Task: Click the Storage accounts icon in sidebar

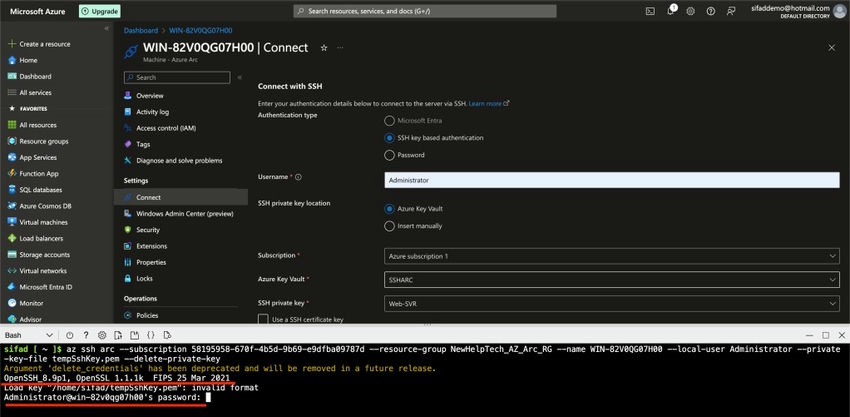Action: 12,254
